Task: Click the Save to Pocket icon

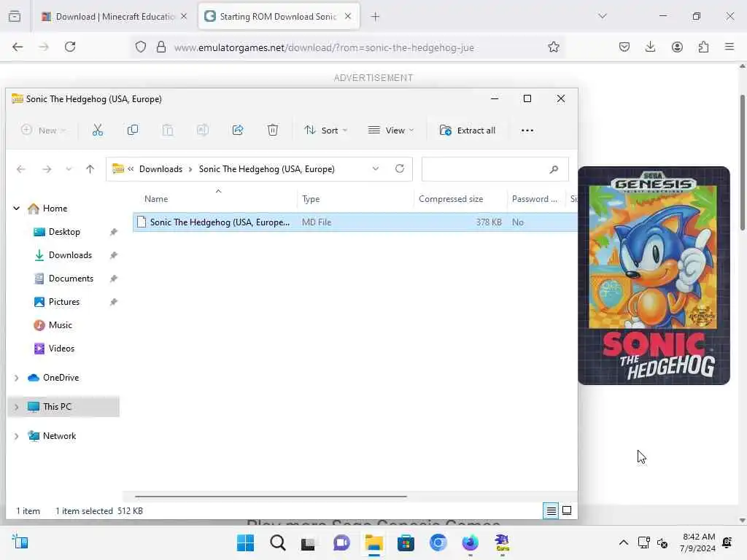Action: (x=624, y=47)
